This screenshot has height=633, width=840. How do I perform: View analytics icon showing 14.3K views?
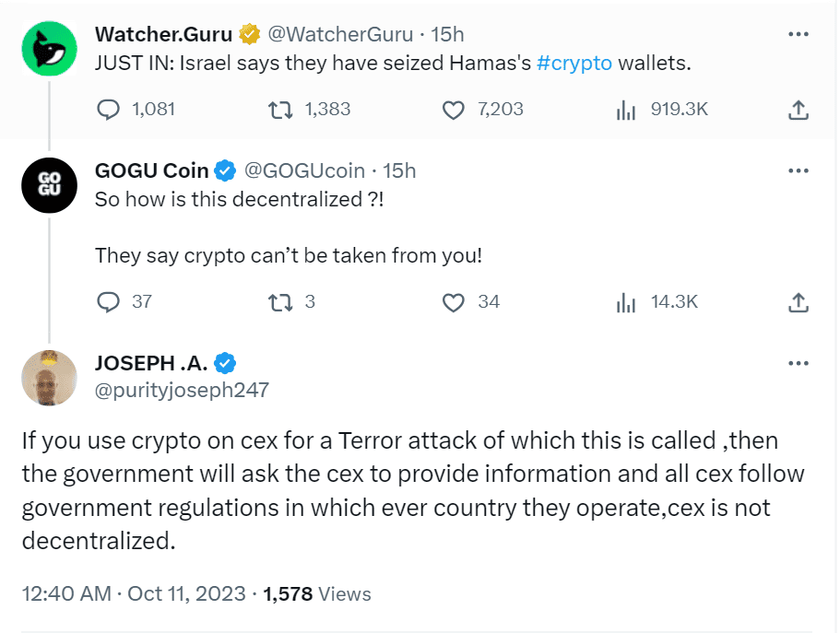626,301
